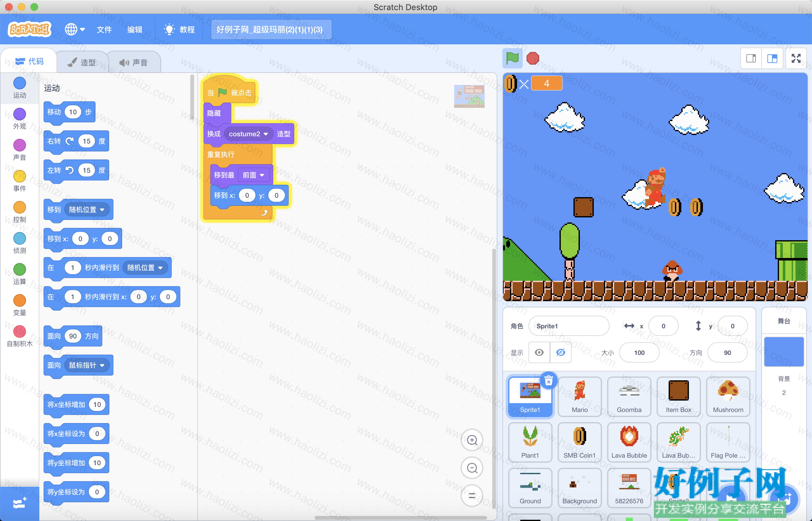The width and height of the screenshot is (812, 521).
Task: Open 鼠标指针 dropdown in 面向 block
Action: tap(87, 365)
